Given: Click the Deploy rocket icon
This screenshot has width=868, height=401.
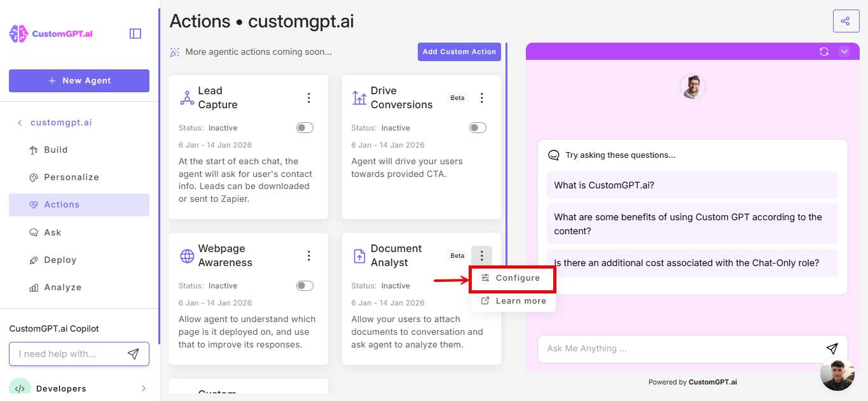Looking at the screenshot, I should point(34,260).
